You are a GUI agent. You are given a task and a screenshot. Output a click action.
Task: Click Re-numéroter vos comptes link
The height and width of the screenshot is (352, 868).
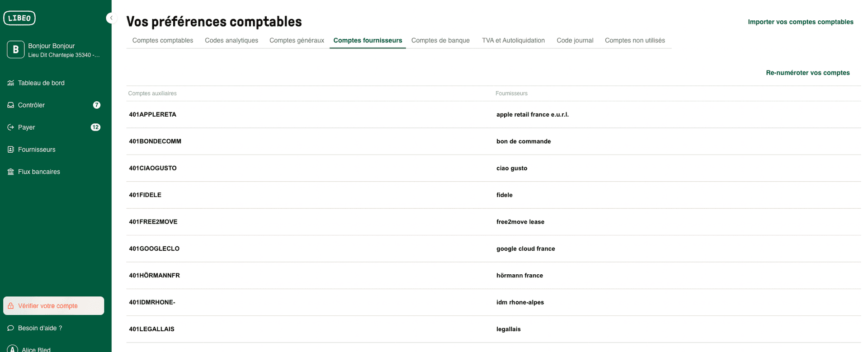pyautogui.click(x=808, y=73)
